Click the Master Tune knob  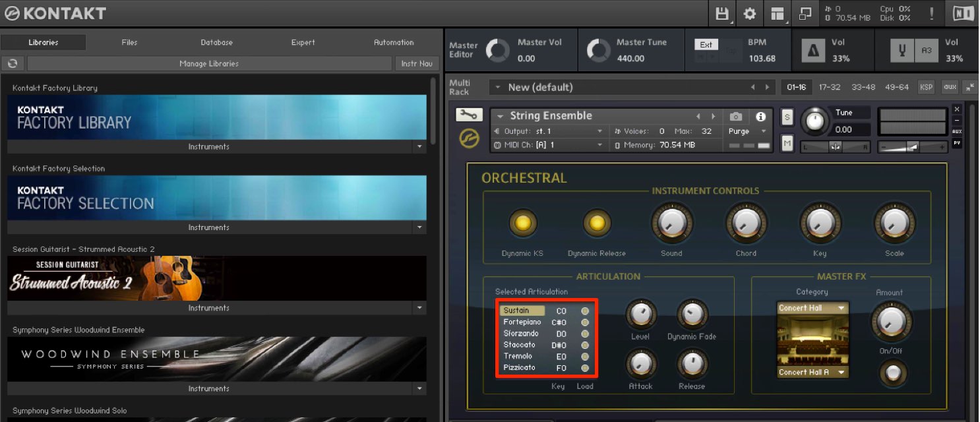coord(599,50)
